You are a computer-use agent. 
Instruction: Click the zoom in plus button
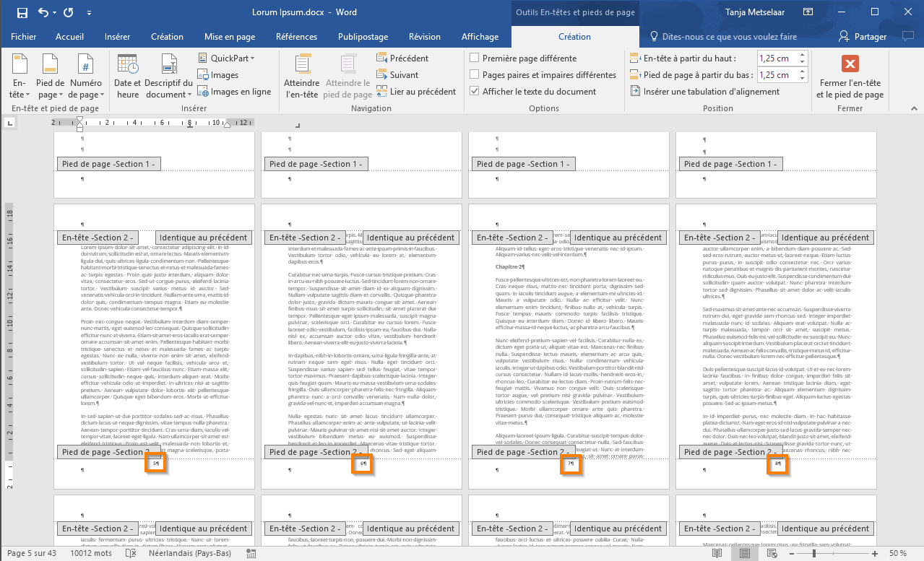click(x=876, y=553)
